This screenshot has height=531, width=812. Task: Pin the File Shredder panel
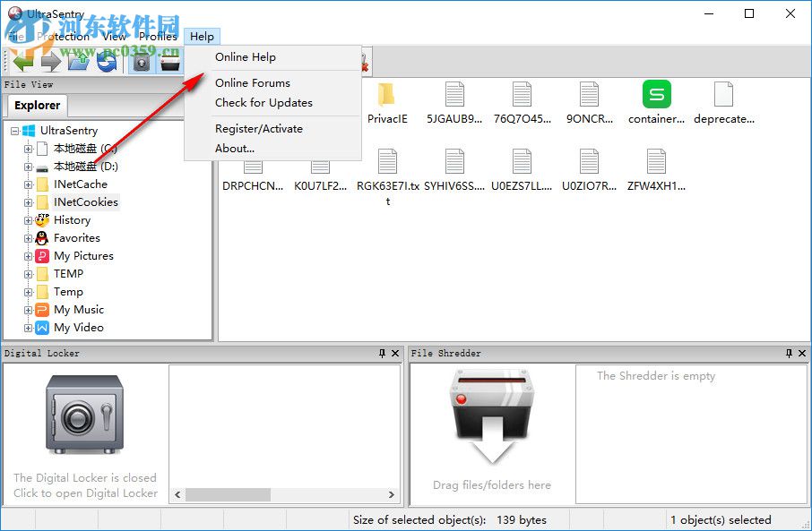pos(790,353)
